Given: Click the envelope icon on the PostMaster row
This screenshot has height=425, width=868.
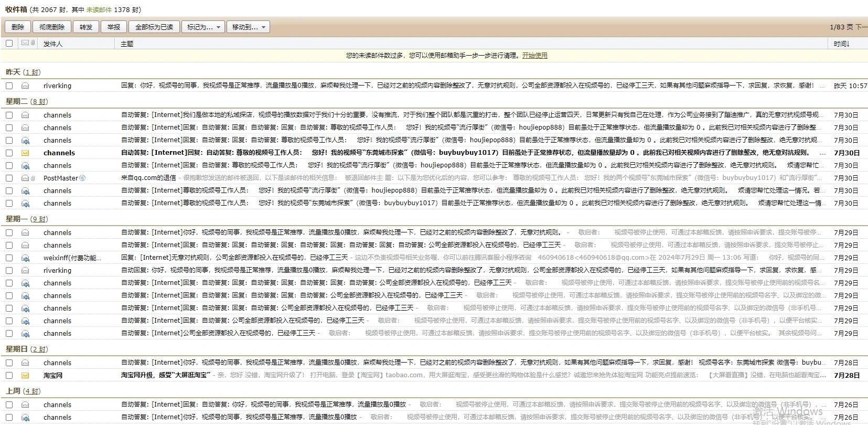Looking at the screenshot, I should [x=25, y=178].
